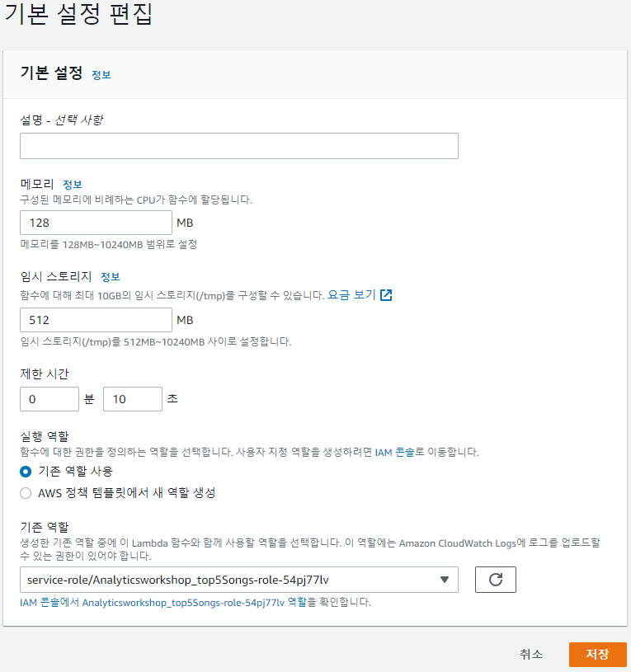Screen dimensions: 631x672
Task: Focus the 메모리 128 MB input field
Action: pyautogui.click(x=96, y=223)
